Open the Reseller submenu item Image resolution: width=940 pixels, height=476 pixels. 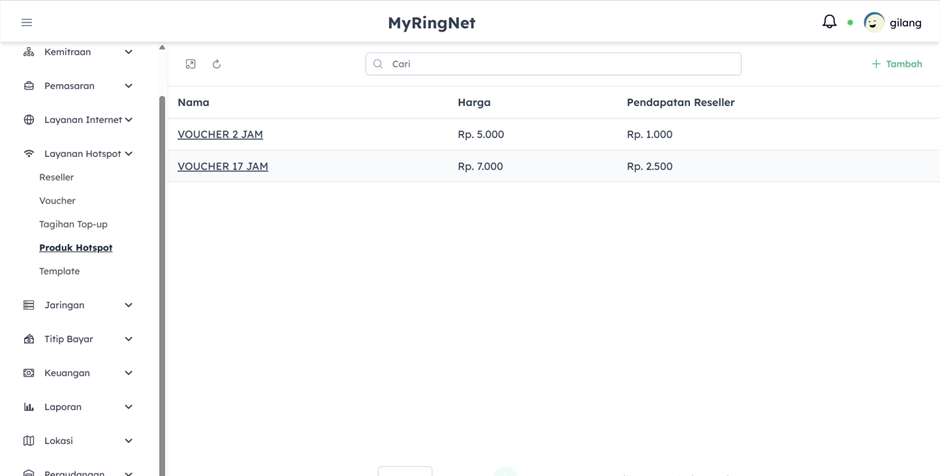(x=56, y=177)
